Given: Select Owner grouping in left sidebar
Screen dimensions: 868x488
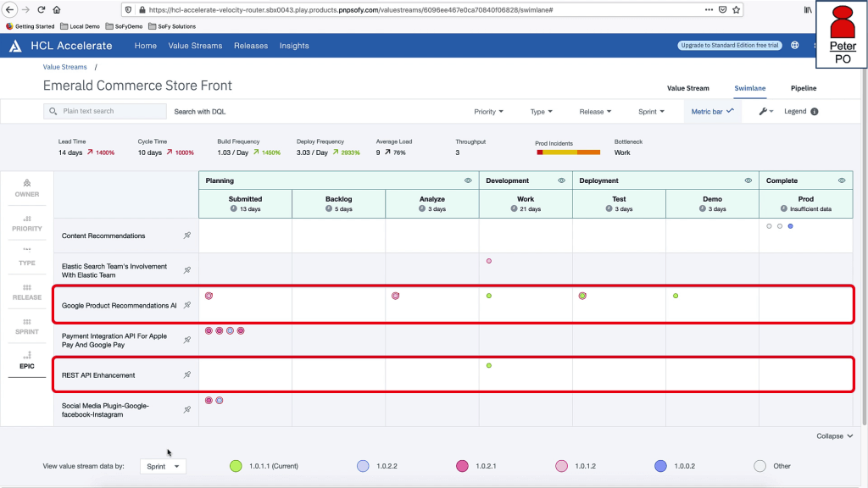Looking at the screenshot, I should [27, 187].
